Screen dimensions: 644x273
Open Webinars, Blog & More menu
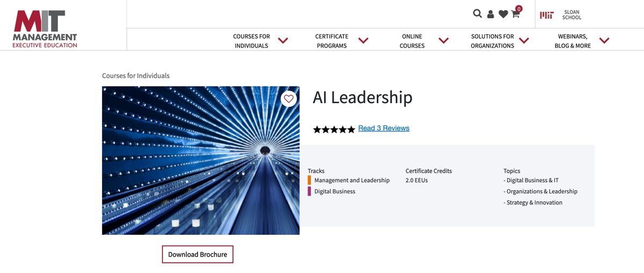pos(573,41)
